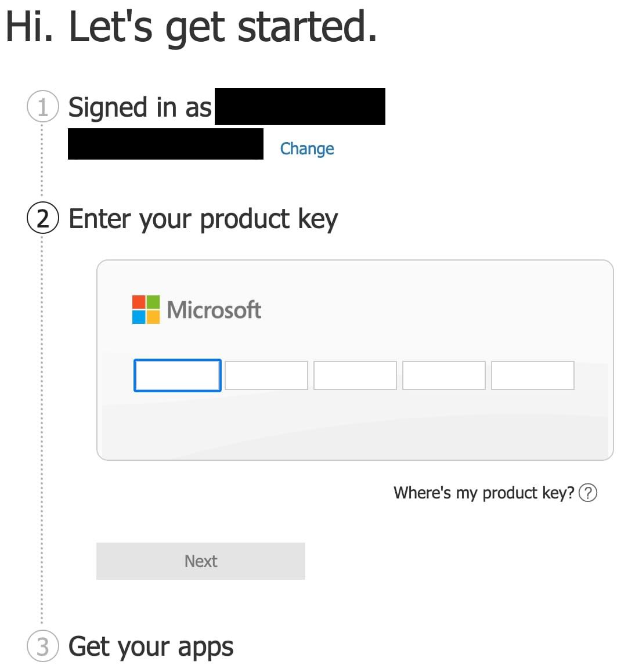628x672 pixels.
Task: Select the second product key box
Action: (266, 375)
